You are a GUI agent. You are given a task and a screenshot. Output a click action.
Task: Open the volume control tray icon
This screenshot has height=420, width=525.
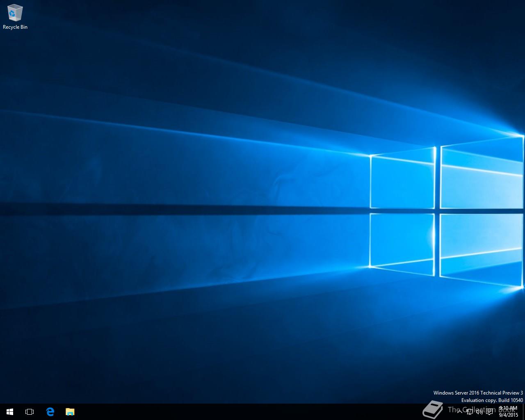(479, 412)
